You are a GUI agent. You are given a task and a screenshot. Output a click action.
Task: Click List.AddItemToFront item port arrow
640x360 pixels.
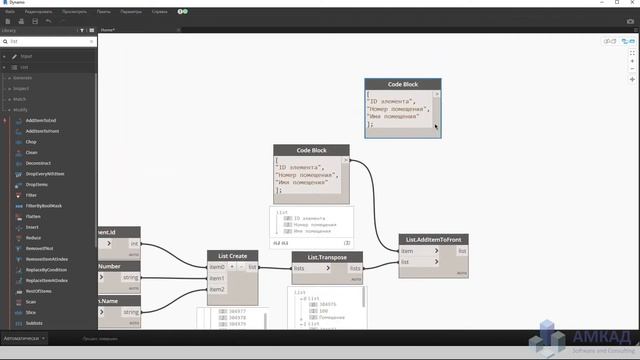click(436, 251)
